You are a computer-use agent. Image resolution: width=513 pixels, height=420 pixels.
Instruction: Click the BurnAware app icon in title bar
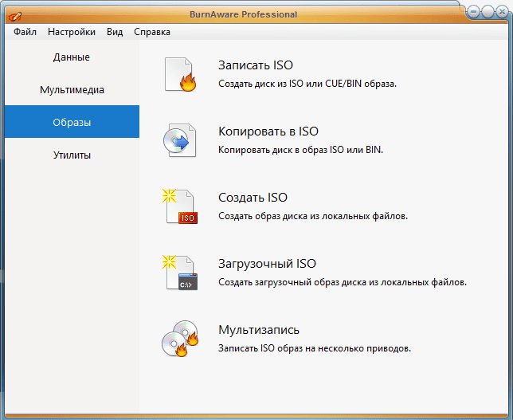pyautogui.click(x=15, y=16)
